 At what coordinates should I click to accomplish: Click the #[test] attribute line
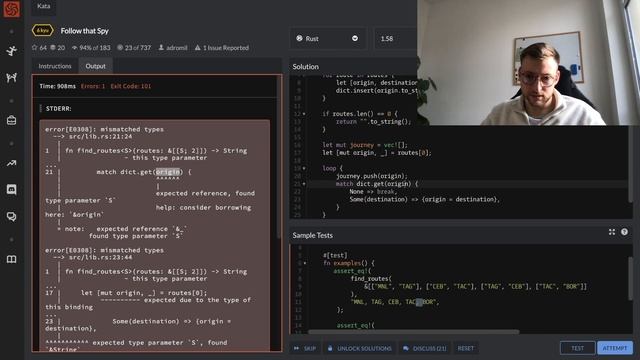pyautogui.click(x=336, y=256)
